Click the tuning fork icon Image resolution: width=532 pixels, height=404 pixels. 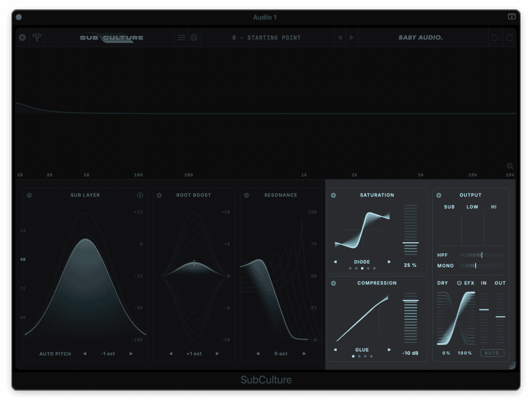coord(37,37)
